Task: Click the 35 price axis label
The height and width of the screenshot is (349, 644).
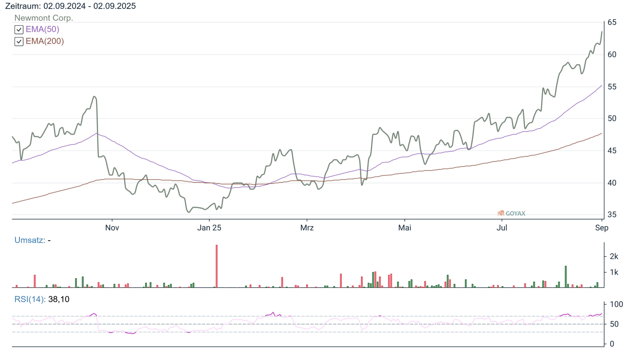Action: point(612,215)
